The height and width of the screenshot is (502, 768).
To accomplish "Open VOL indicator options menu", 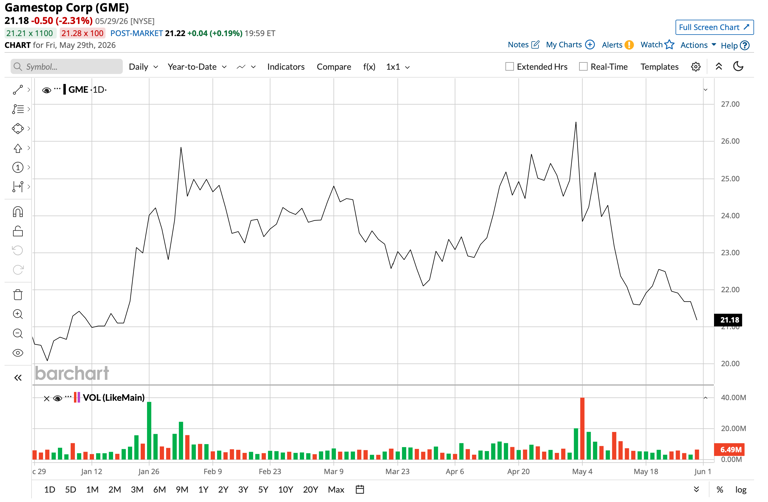I will 68,397.
